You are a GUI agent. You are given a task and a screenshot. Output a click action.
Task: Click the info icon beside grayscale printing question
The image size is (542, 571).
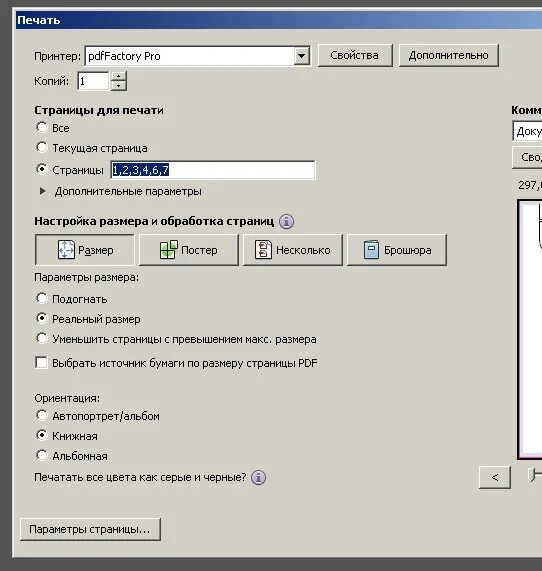tap(258, 477)
